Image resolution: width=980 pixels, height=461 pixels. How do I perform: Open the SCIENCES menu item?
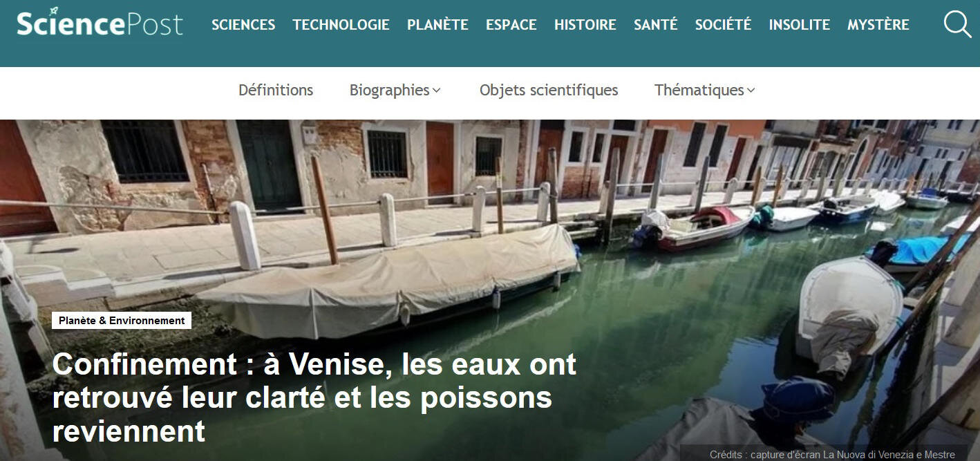(243, 25)
